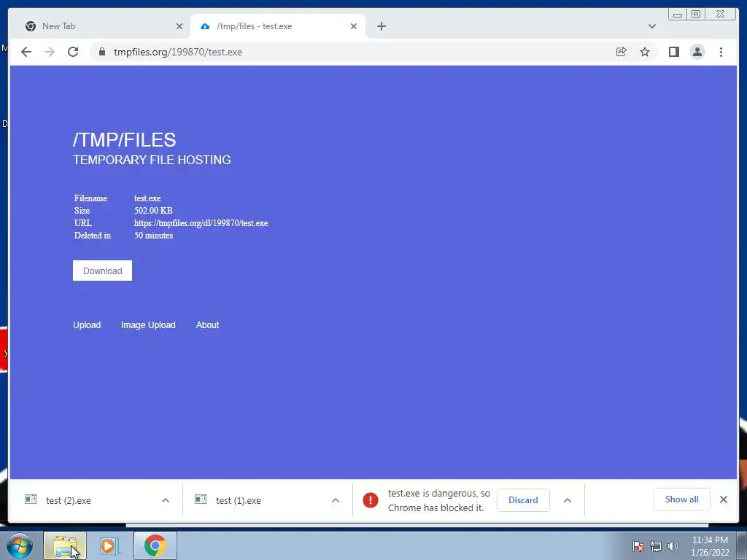
Task: Click the Chrome taskbar icon
Action: point(155,545)
